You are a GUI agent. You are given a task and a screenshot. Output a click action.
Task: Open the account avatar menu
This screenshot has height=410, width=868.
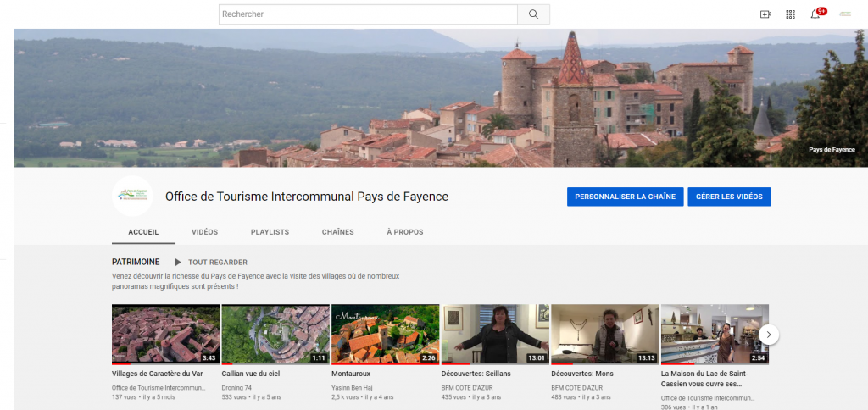844,14
